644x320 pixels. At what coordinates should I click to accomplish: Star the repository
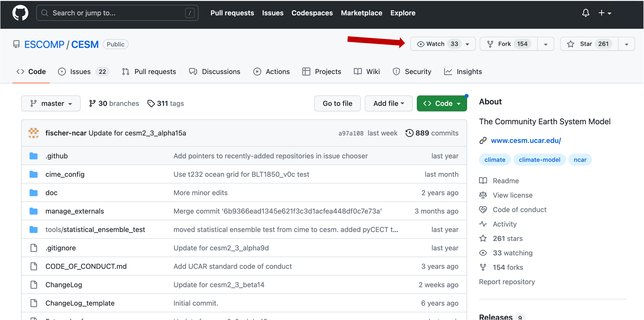click(589, 44)
